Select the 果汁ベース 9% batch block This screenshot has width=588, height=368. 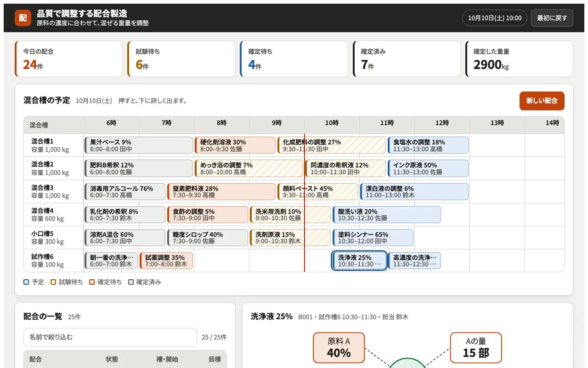[x=139, y=145]
